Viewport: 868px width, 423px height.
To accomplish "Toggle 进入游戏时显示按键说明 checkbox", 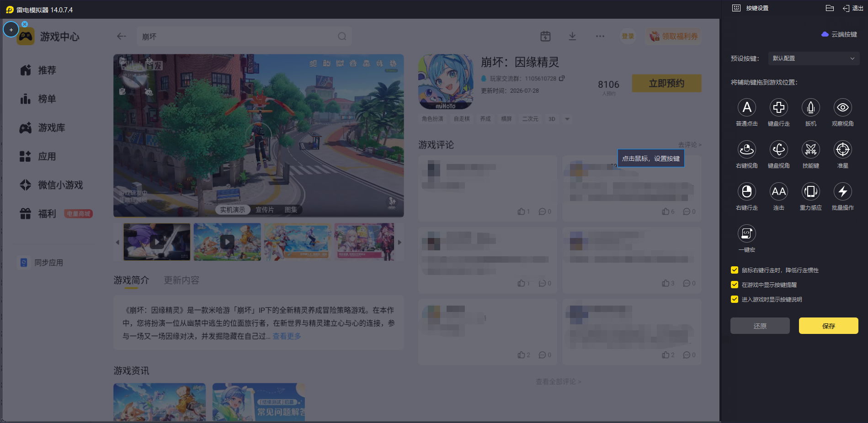I will 735,299.
